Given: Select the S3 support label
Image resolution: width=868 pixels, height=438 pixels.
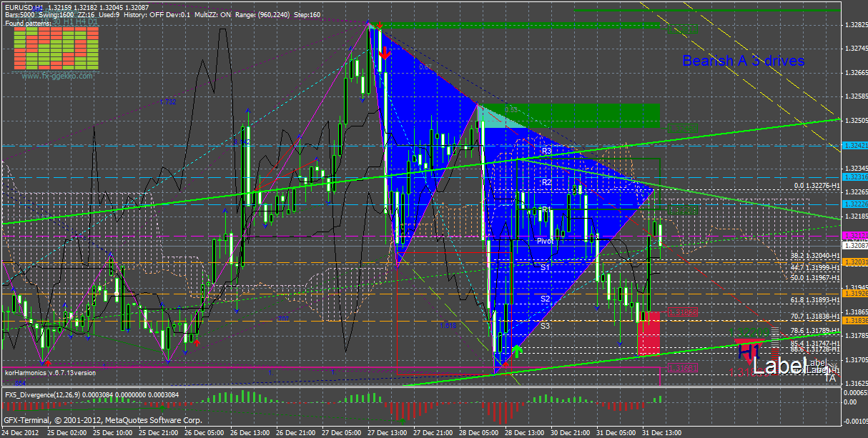Looking at the screenshot, I should pos(546,326).
